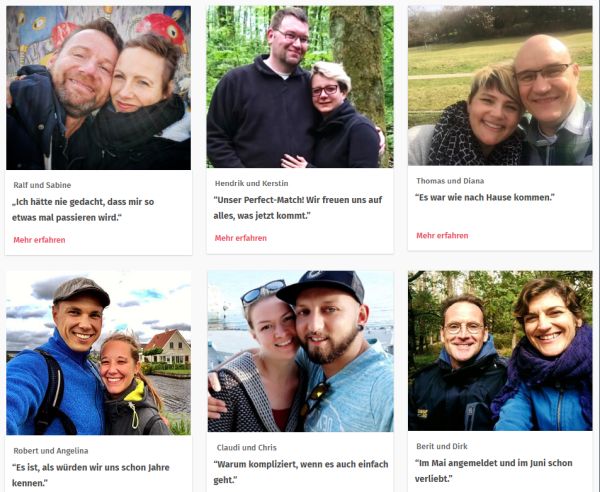600x492 pixels.
Task: Click the quote 'Warum kompliziert, wenn es auch einfach'
Action: [301, 472]
